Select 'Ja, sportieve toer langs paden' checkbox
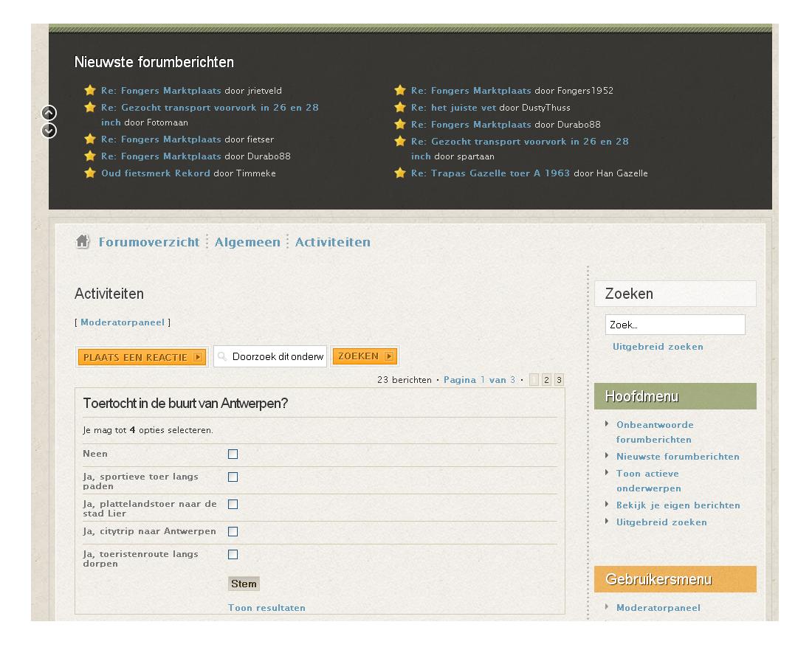The width and height of the screenshot is (812, 664). coord(233,477)
